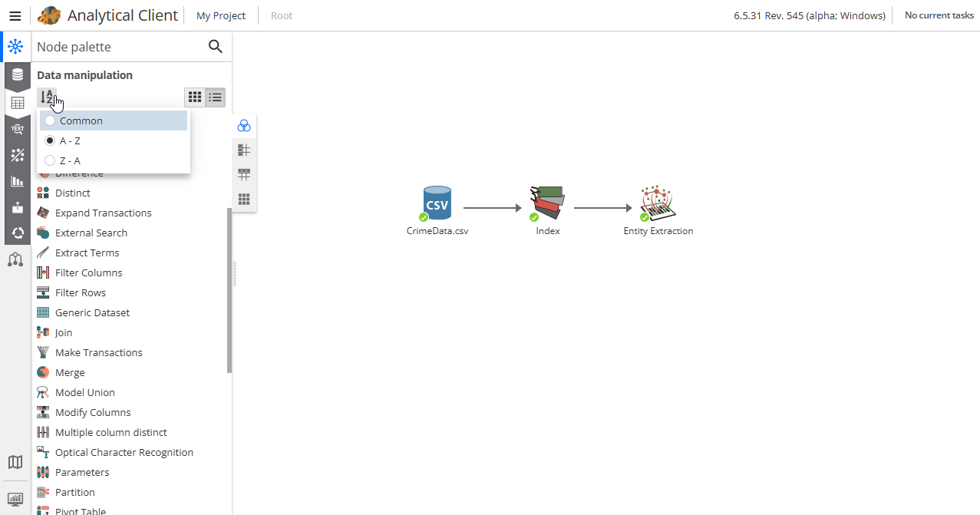Screen dimensions: 980x515
Task: Choose the Z - A sort option
Action: [51, 160]
